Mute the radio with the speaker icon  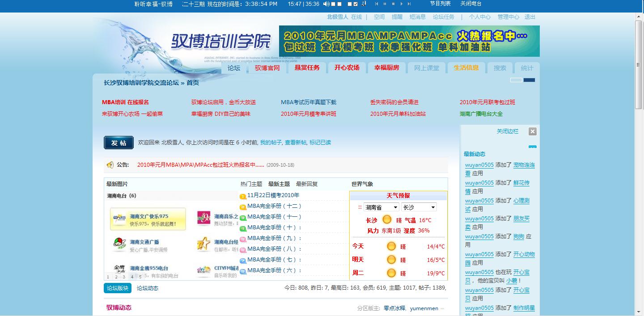(326, 4)
